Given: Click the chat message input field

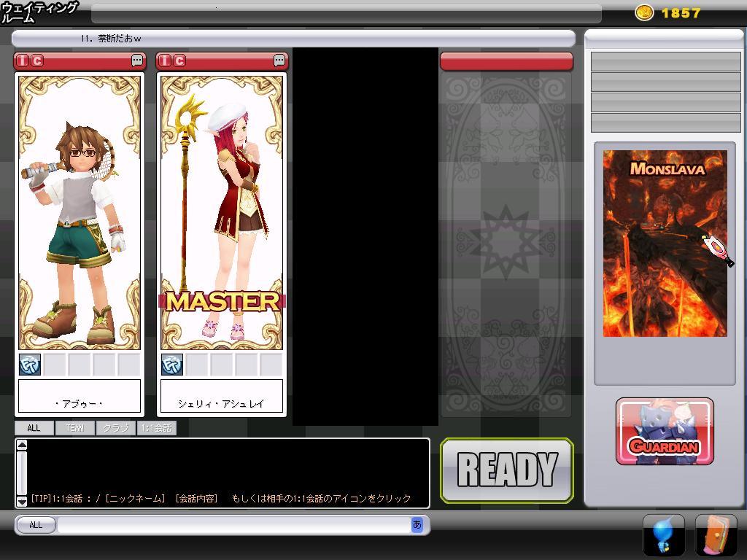Looking at the screenshot, I should (233, 525).
